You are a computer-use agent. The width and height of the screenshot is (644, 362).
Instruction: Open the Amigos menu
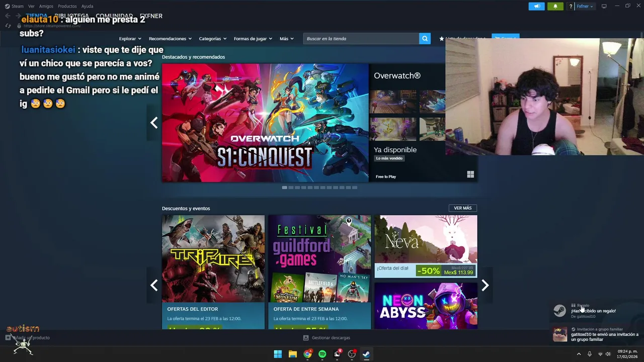click(x=46, y=6)
